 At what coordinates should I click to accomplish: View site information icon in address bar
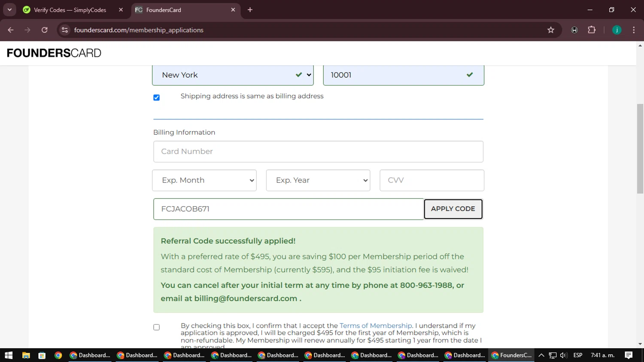click(65, 30)
